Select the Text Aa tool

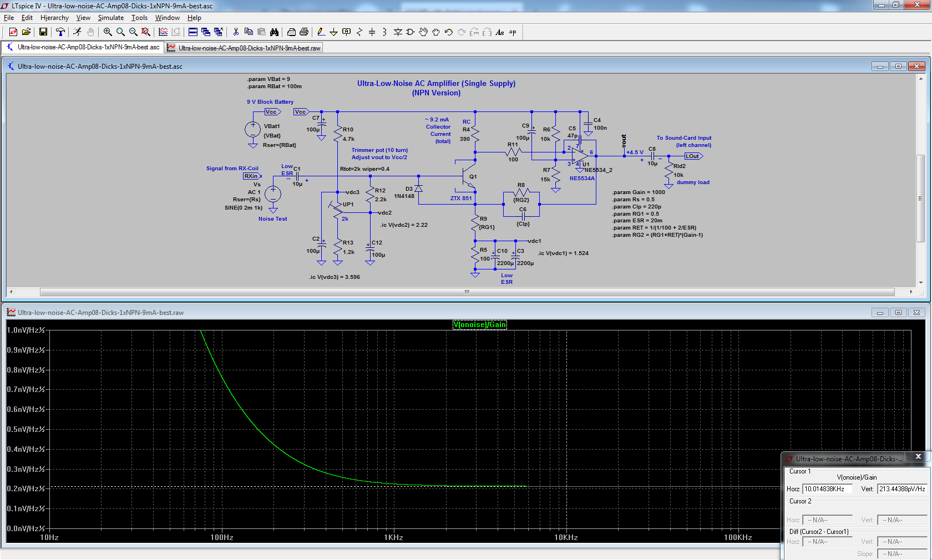coord(500,32)
